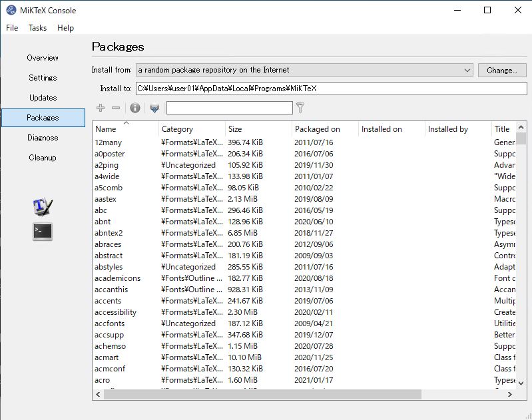The width and height of the screenshot is (532, 420).
Task: Select the aastex package row
Action: tap(304, 199)
